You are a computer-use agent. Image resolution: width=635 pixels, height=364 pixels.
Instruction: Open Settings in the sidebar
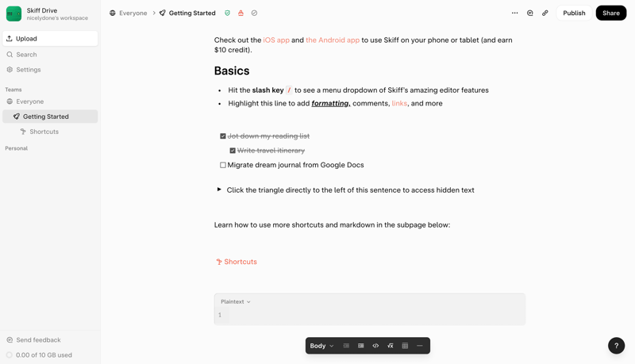(x=50, y=70)
